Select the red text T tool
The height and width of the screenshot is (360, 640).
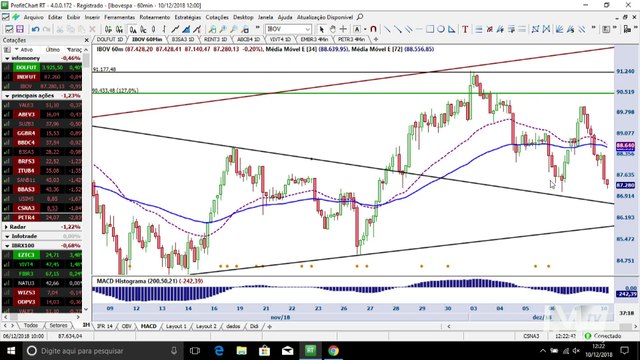point(465,29)
